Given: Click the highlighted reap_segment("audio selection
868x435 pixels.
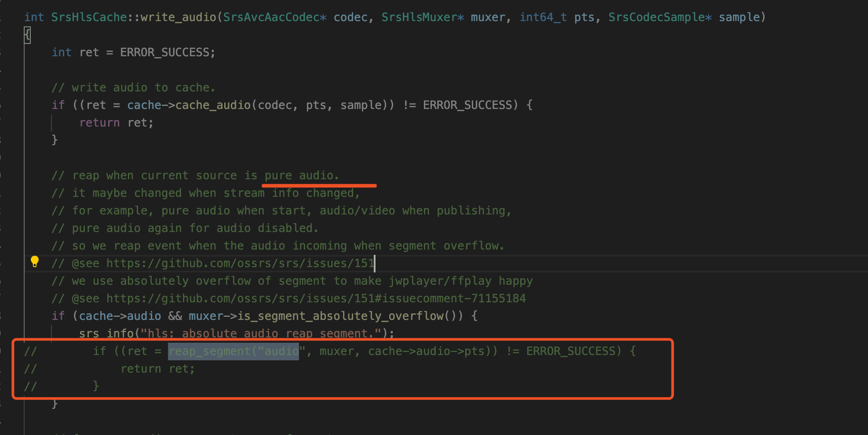Looking at the screenshot, I should [233, 351].
